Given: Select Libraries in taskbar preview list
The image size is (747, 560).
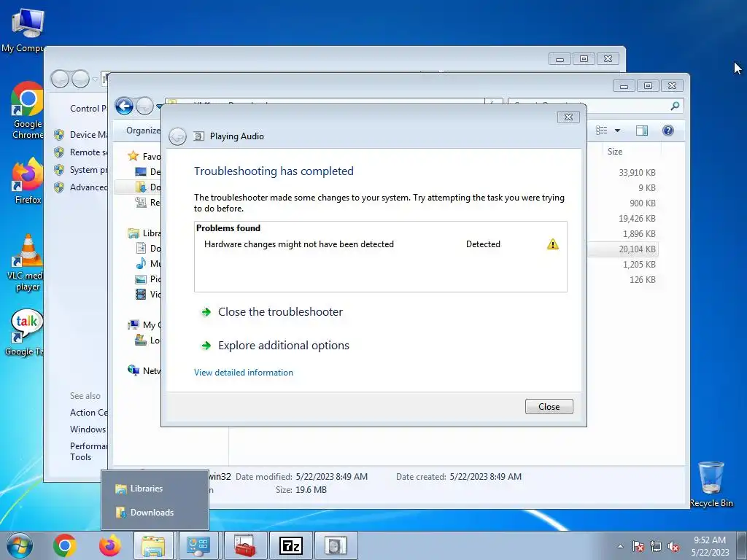Looking at the screenshot, I should coord(155,489).
